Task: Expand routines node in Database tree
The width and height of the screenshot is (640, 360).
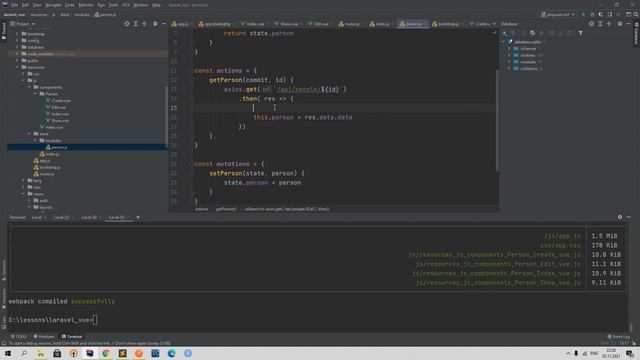Action: point(509,55)
